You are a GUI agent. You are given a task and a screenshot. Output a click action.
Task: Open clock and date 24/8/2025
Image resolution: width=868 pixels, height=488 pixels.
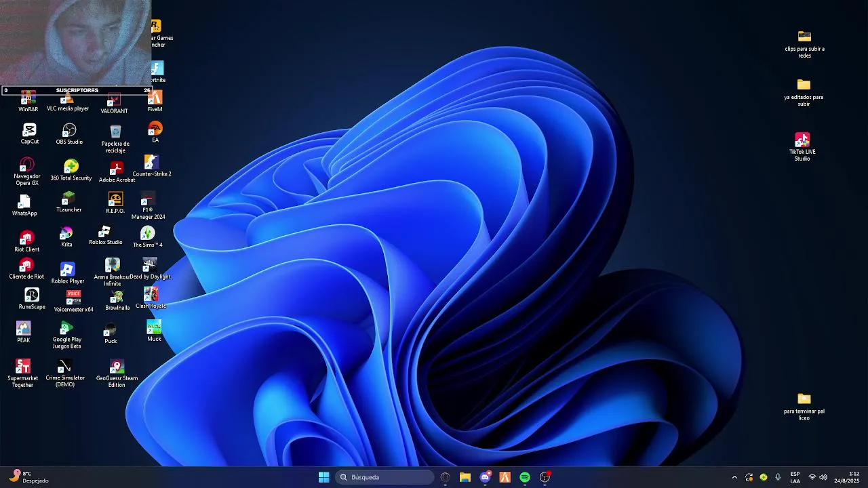coord(847,477)
